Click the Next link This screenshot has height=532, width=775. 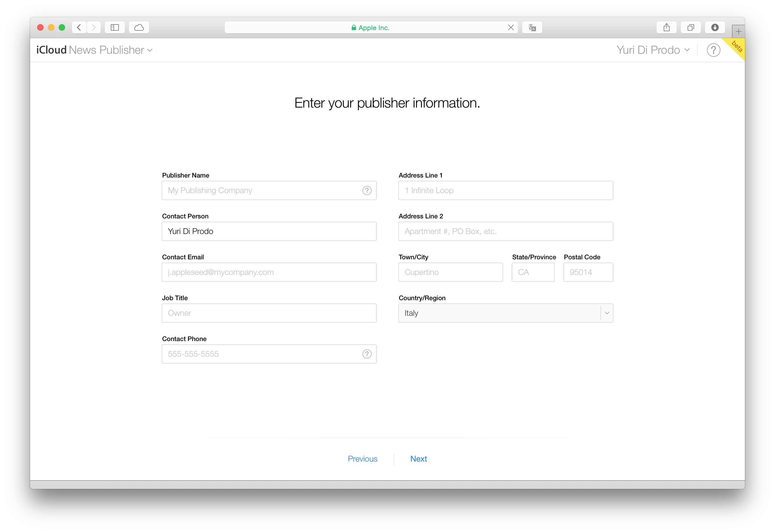click(x=418, y=459)
